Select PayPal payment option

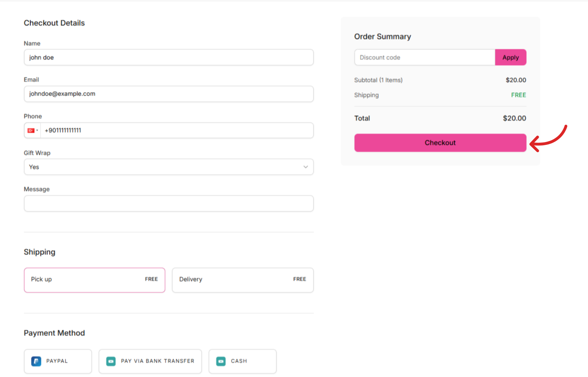pos(58,361)
